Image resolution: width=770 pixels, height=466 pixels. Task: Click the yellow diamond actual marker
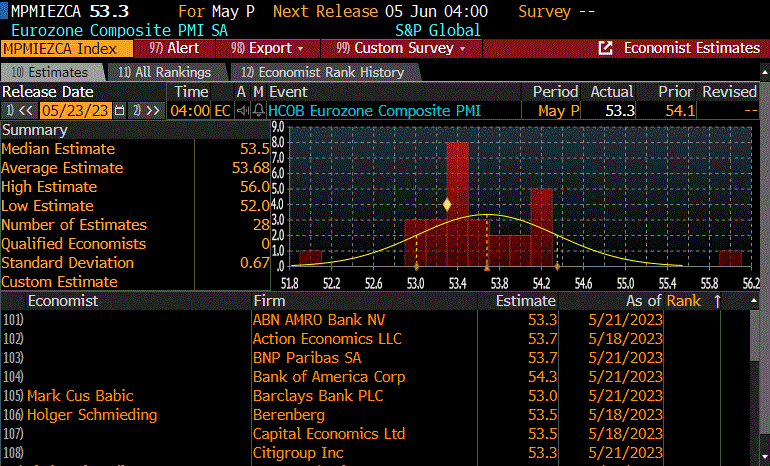[447, 204]
